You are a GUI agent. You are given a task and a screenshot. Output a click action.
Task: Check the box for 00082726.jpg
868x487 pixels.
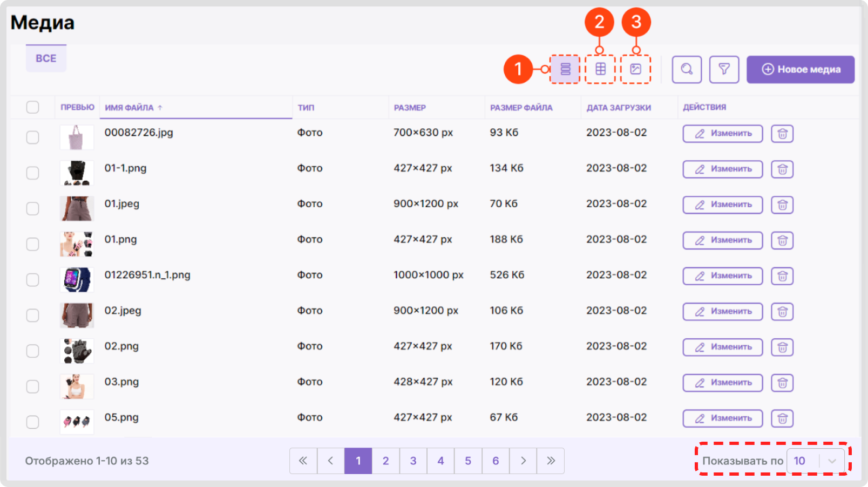pyautogui.click(x=32, y=137)
